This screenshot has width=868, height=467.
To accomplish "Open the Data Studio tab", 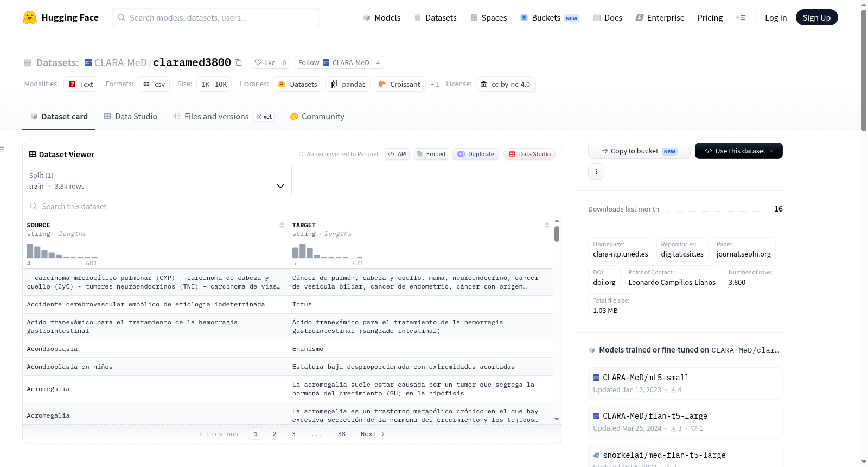I will pyautogui.click(x=131, y=117).
